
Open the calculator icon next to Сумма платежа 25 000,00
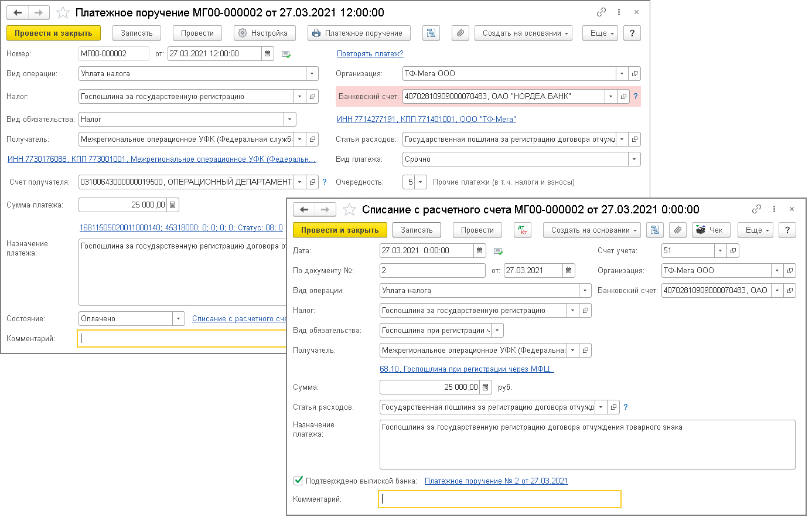click(x=173, y=205)
